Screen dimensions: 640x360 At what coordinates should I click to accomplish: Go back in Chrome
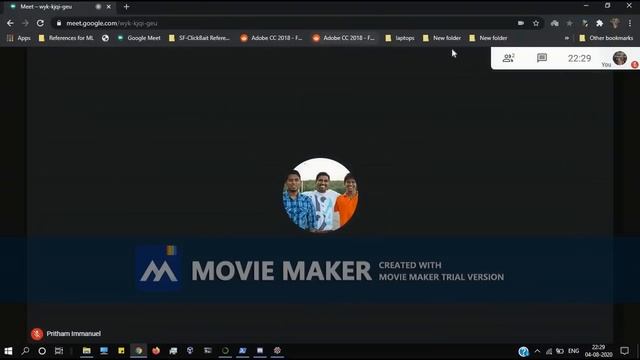(x=10, y=23)
